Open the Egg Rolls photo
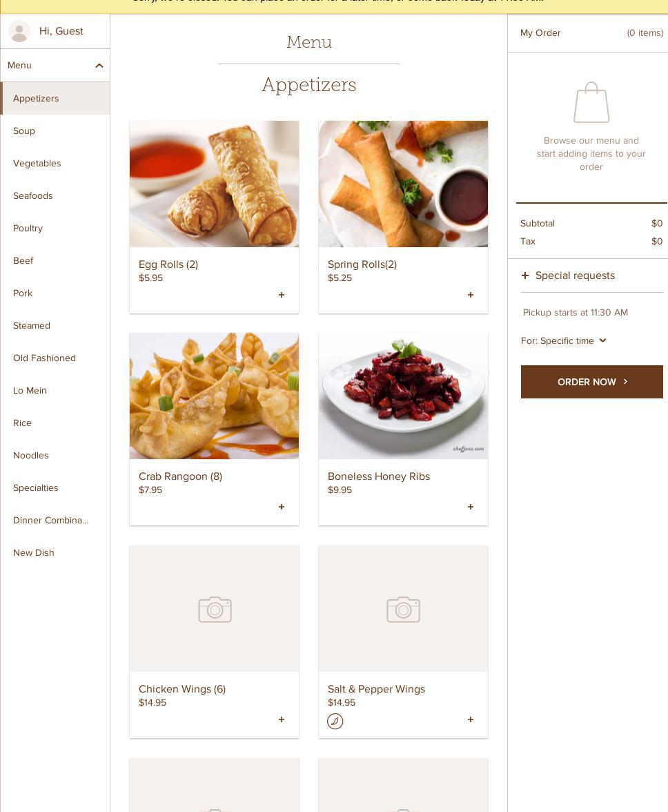Image resolution: width=668 pixels, height=812 pixels. 214,184
